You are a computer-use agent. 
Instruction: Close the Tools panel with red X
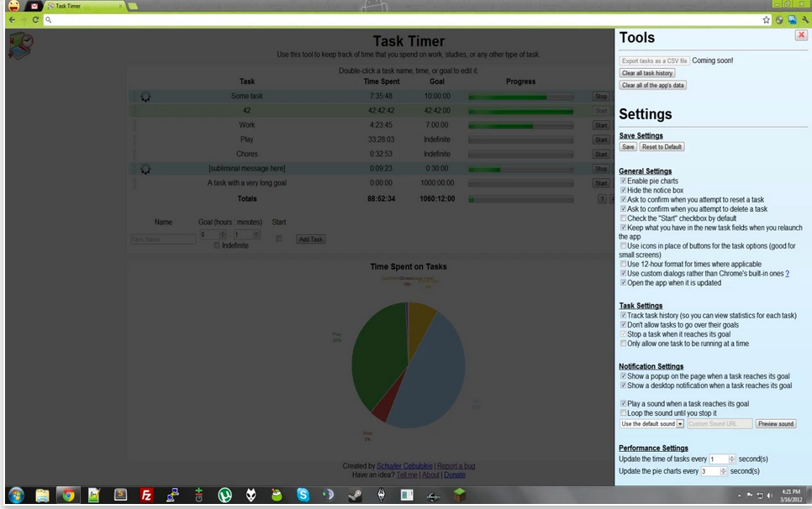tap(801, 35)
